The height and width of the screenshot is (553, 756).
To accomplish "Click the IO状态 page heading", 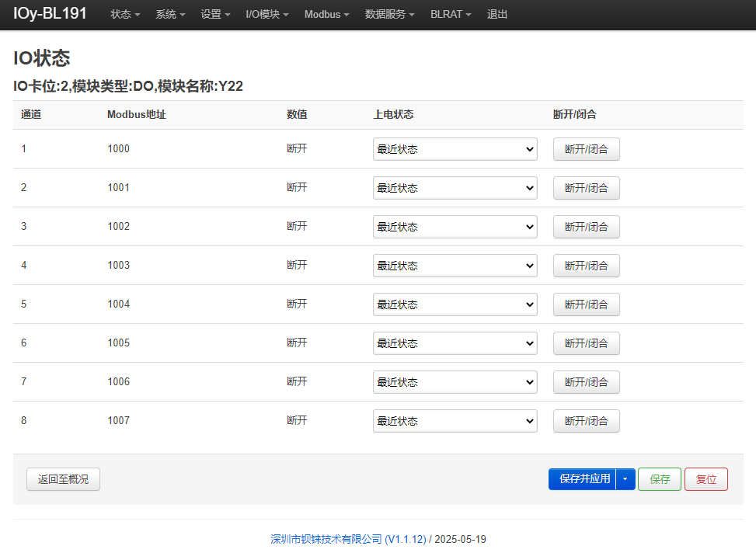I will (x=41, y=57).
